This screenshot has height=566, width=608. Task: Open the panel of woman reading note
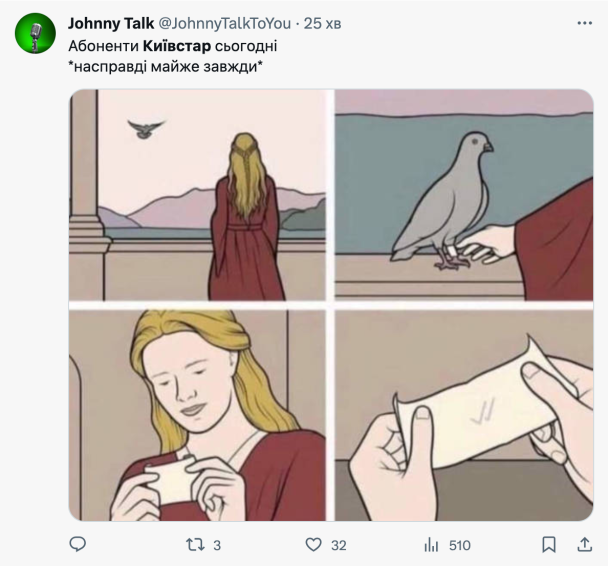[x=197, y=414]
